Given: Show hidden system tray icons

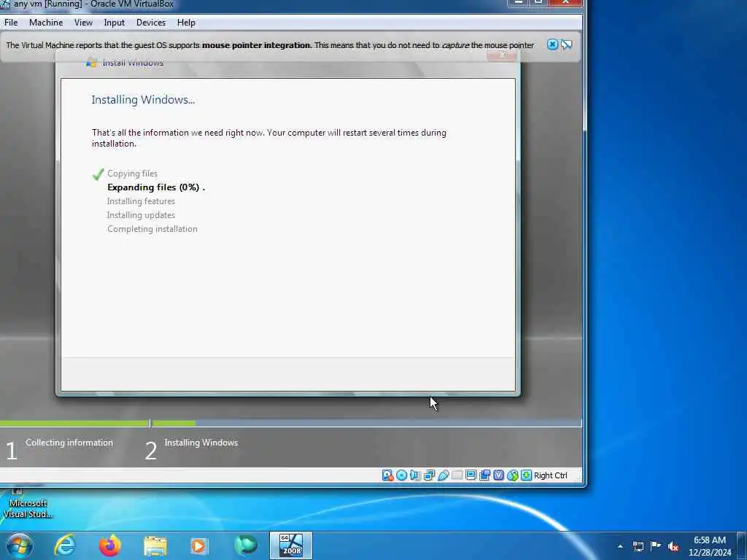Looking at the screenshot, I should [x=620, y=546].
